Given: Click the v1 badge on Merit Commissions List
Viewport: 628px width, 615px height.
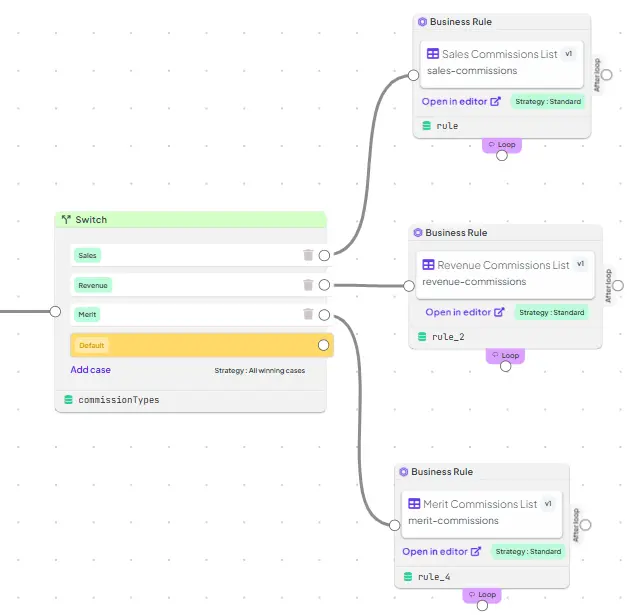Looking at the screenshot, I should click(x=548, y=503).
